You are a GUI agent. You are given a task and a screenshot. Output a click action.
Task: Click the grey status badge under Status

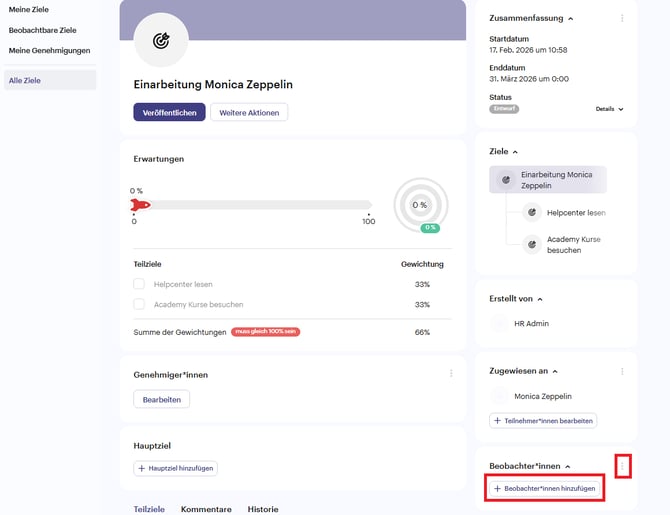[x=504, y=109]
